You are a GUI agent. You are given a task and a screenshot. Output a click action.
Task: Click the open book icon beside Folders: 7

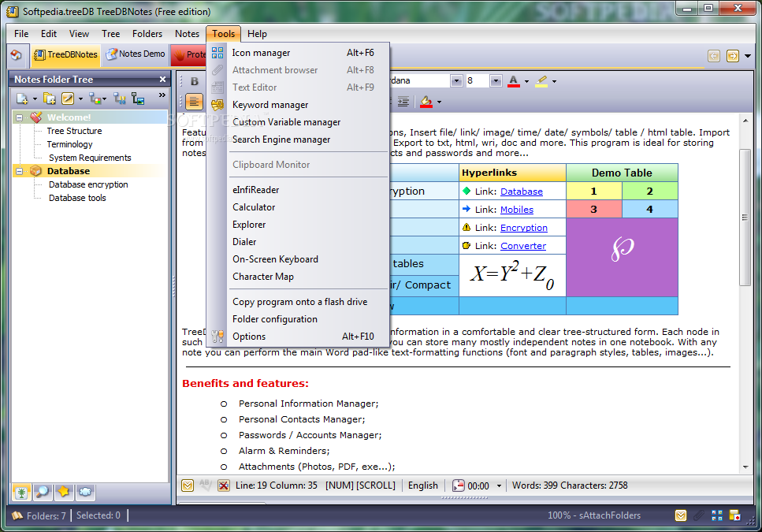pyautogui.click(x=17, y=515)
